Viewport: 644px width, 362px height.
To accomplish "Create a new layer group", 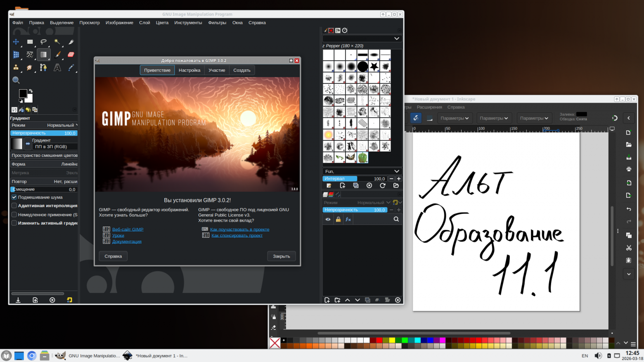I will click(337, 300).
